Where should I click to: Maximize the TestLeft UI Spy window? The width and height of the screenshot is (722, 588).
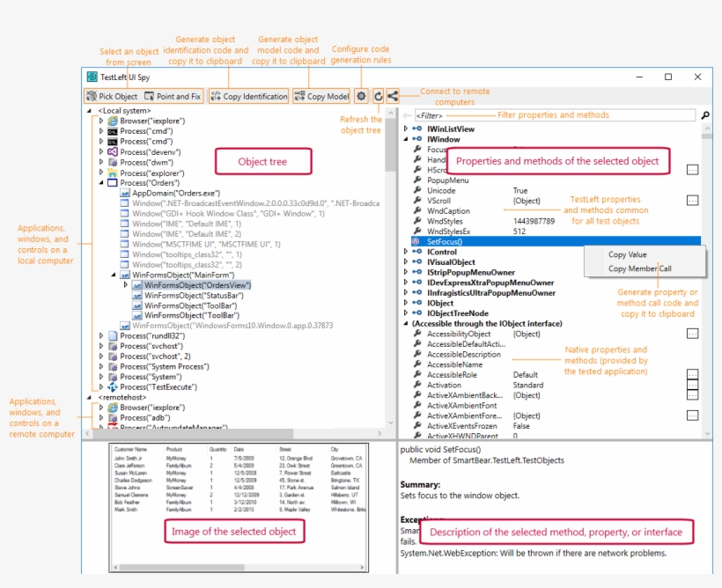[668, 77]
